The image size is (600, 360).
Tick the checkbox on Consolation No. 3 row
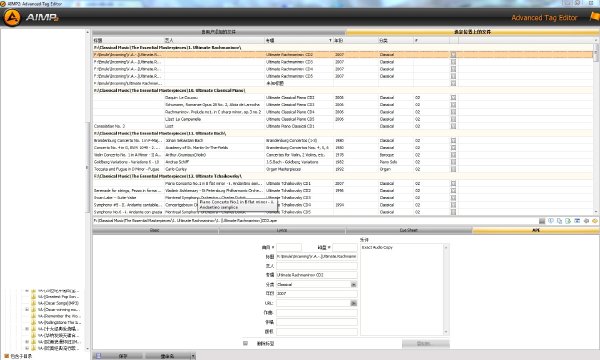(453, 126)
